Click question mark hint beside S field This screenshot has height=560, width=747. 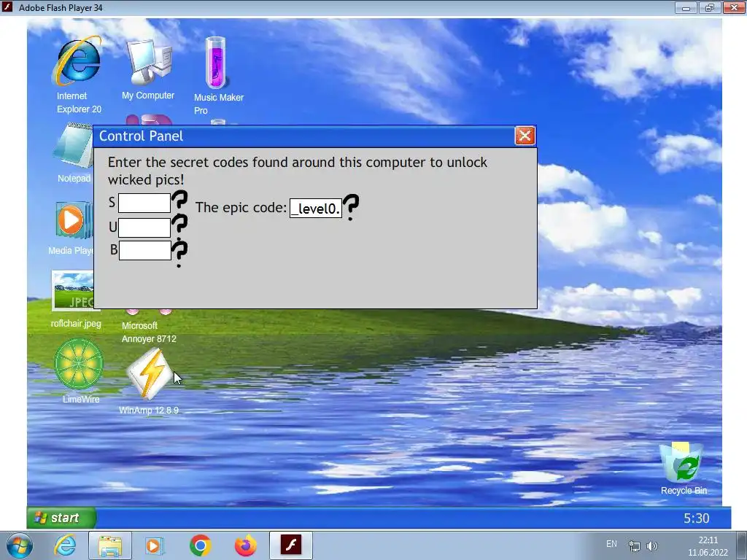tap(179, 202)
